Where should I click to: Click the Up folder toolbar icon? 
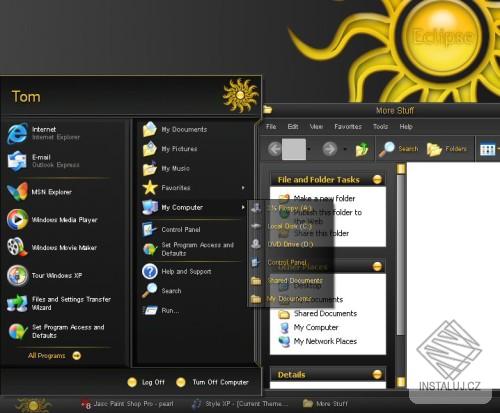point(362,149)
